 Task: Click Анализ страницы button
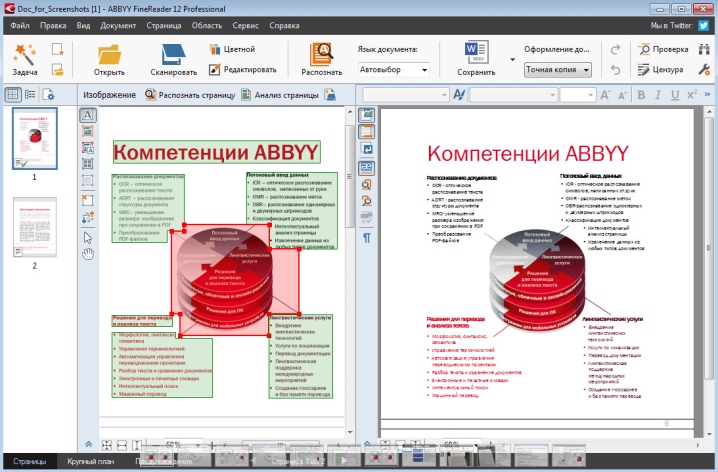point(280,95)
